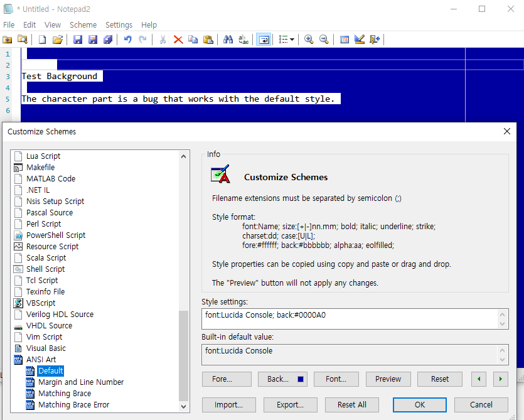
Task: Click the Export... button
Action: (291, 405)
